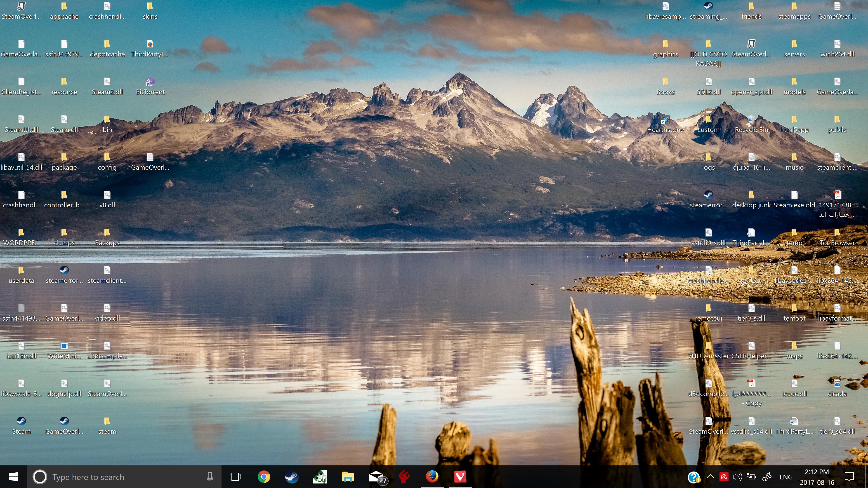The height and width of the screenshot is (488, 868).
Task: Open the clock and calendar flyout
Action: pos(817,477)
